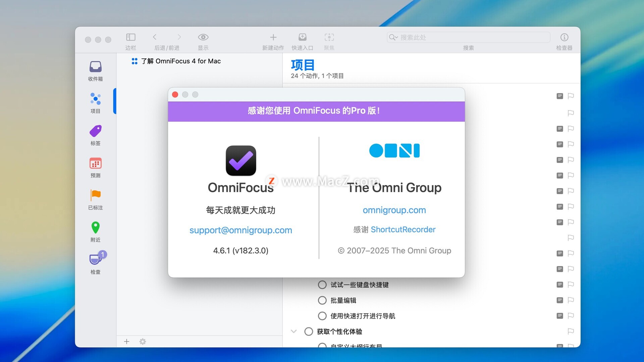Toggle the sidebar with 边栏 icon
The width and height of the screenshot is (644, 362).
(130, 37)
